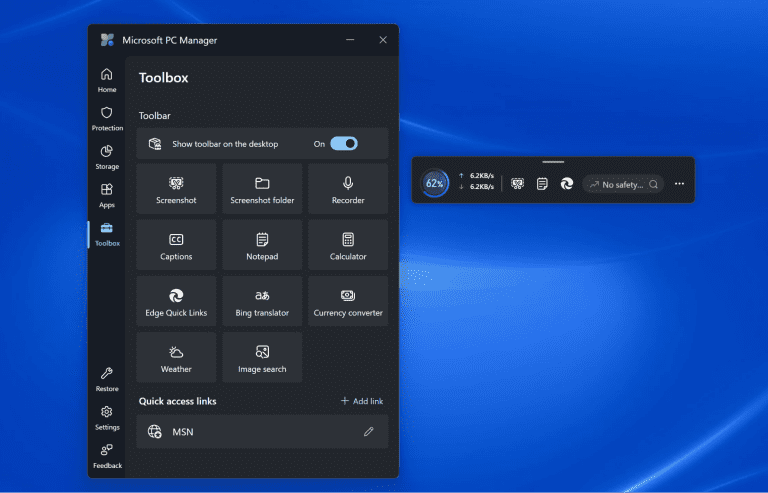
Task: Click the search box on desktop toolbar
Action: (x=623, y=184)
